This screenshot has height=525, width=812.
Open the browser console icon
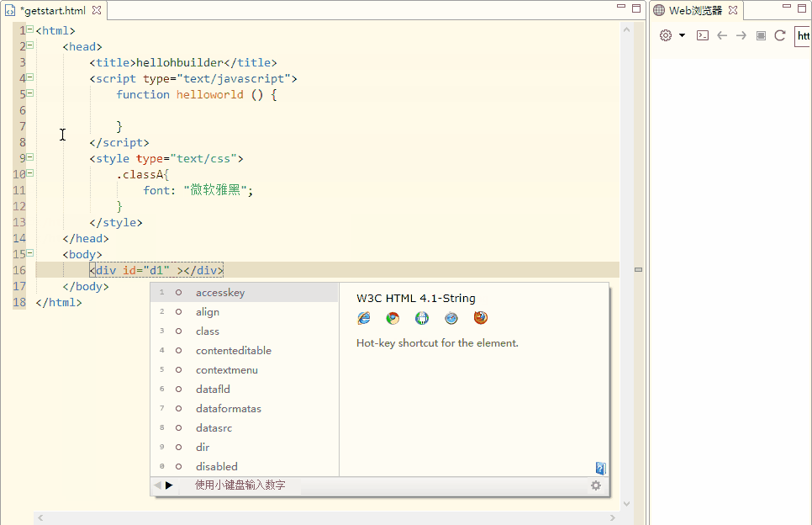tap(703, 35)
